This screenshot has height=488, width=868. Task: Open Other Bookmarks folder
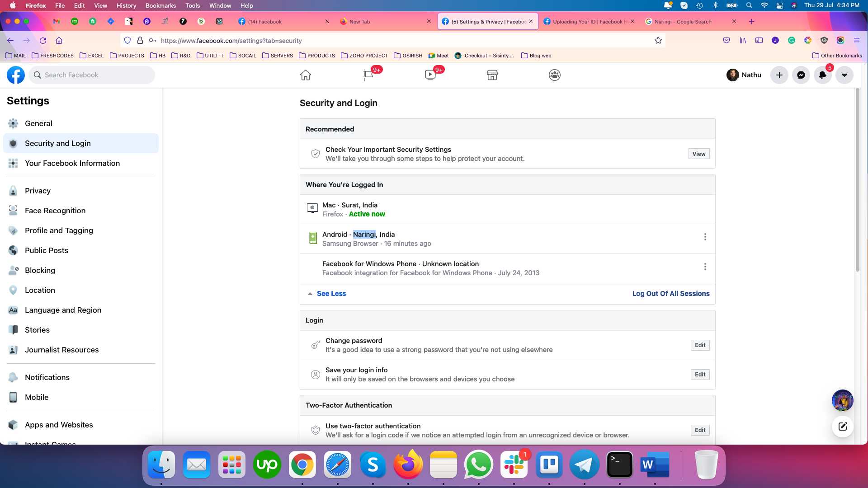837,56
